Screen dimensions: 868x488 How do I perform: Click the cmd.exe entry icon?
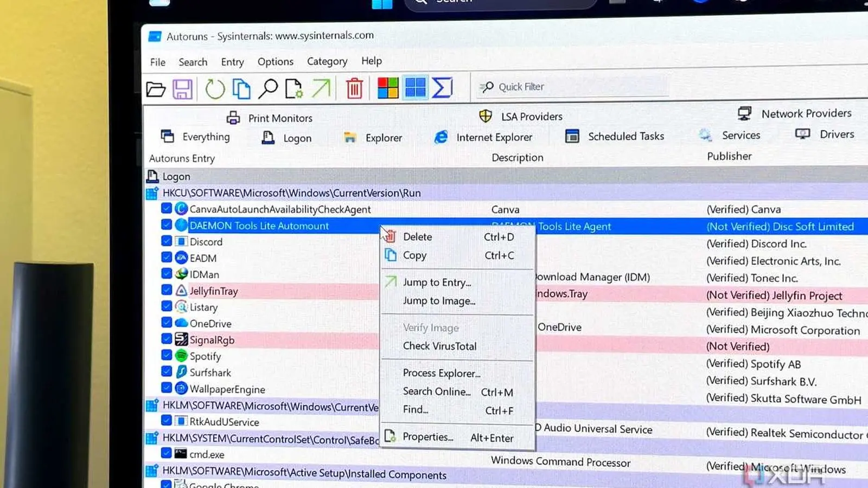pyautogui.click(x=181, y=453)
